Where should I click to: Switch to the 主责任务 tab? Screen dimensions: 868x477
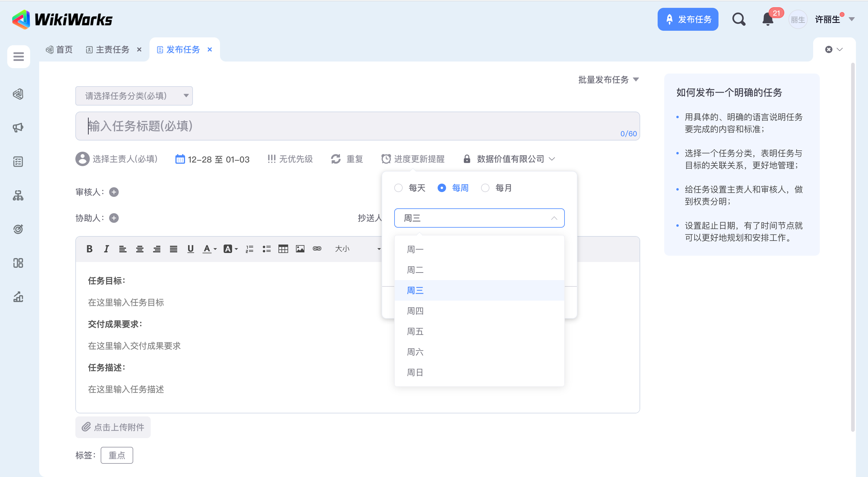tap(112, 49)
